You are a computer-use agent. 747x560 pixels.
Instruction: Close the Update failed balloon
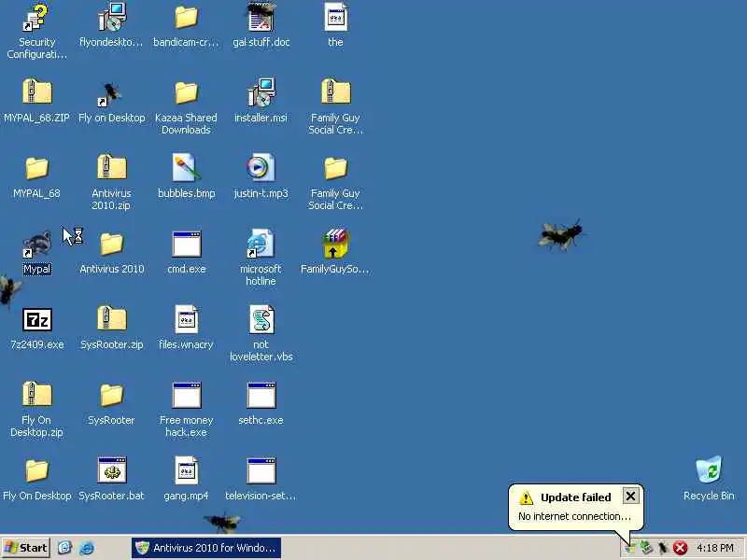point(630,497)
